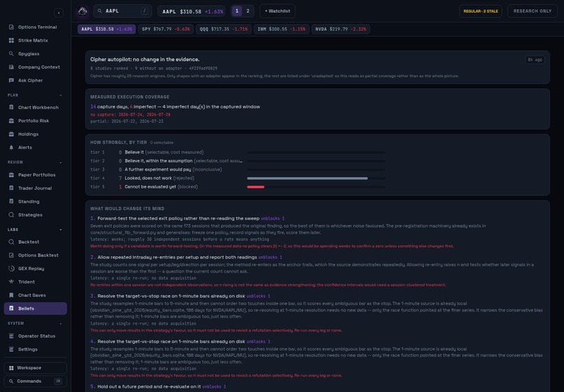Open the Beliefs page

point(35,309)
